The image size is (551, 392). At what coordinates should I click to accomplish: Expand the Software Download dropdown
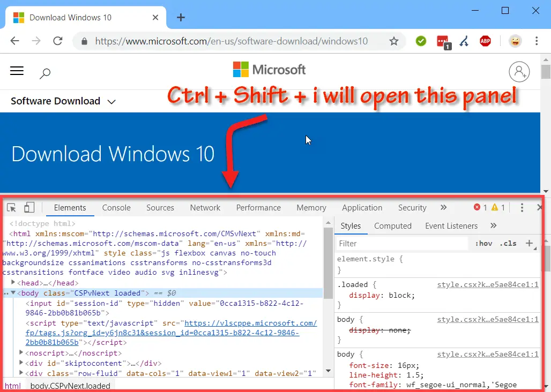(63, 101)
